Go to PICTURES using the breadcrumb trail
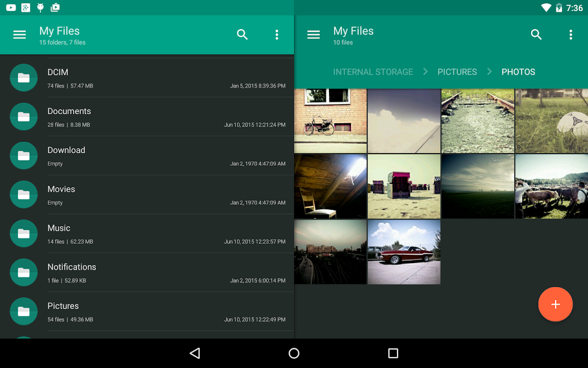 click(457, 72)
